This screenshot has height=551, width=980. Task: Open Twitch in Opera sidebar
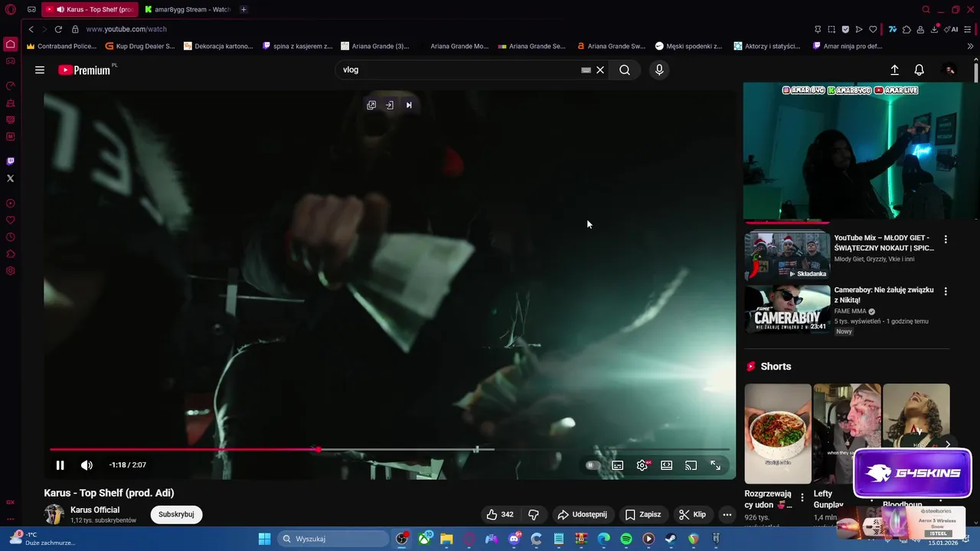tap(10, 161)
